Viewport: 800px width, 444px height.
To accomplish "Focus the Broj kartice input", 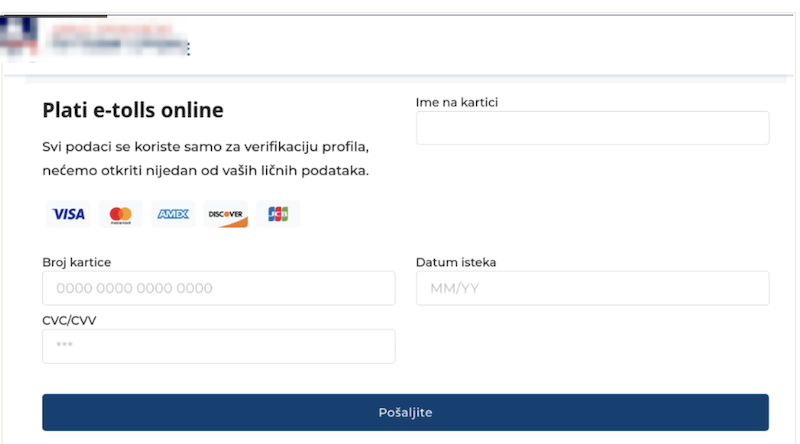I will [x=219, y=288].
